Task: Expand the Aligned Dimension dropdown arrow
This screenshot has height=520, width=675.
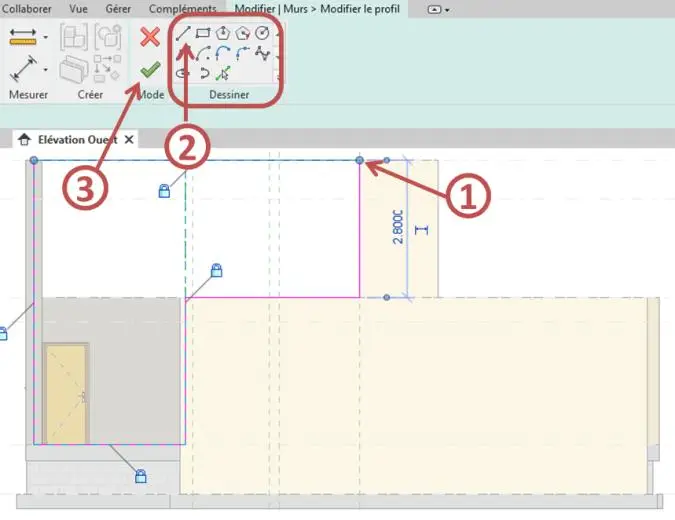Action: pyautogui.click(x=46, y=69)
